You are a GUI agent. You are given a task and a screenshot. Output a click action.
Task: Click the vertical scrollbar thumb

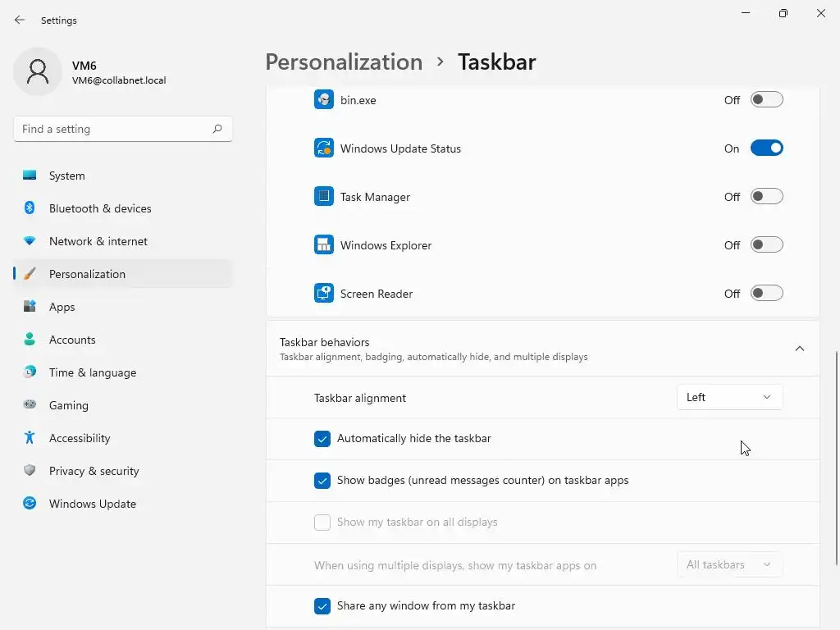(837, 458)
